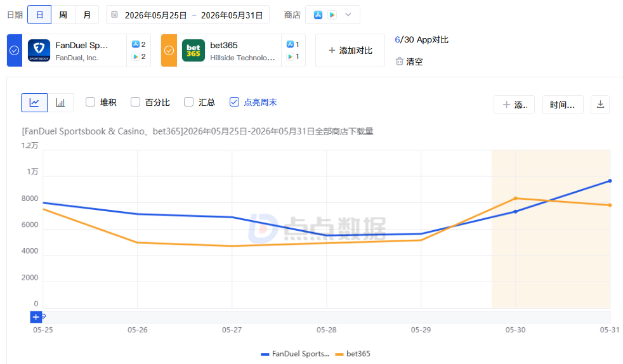Image resolution: width=623 pixels, height=364 pixels.
Task: Click the 1.2万 y-axis label
Action: (x=30, y=146)
